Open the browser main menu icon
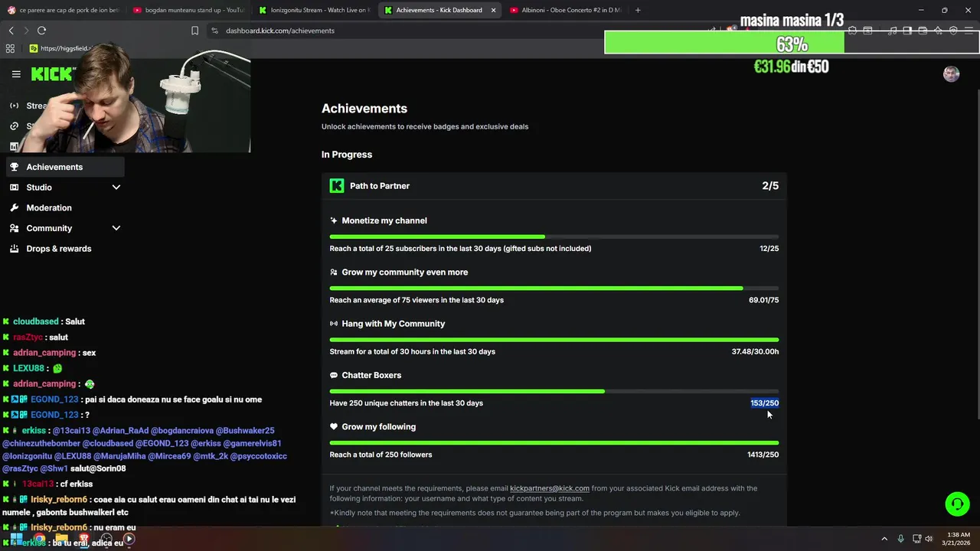980x551 pixels. [x=969, y=31]
